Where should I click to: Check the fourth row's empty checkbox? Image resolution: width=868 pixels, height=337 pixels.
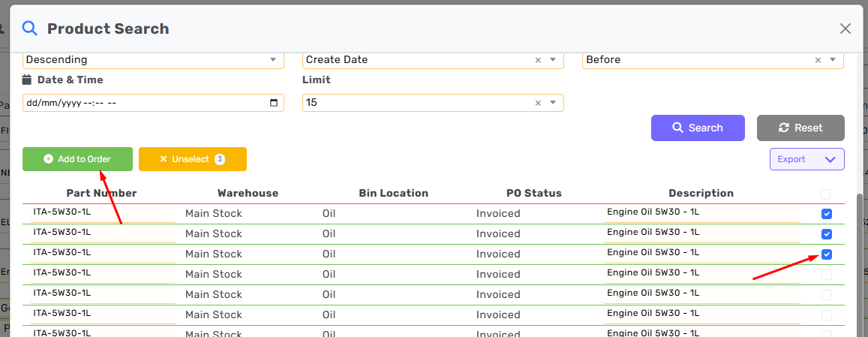tap(826, 275)
